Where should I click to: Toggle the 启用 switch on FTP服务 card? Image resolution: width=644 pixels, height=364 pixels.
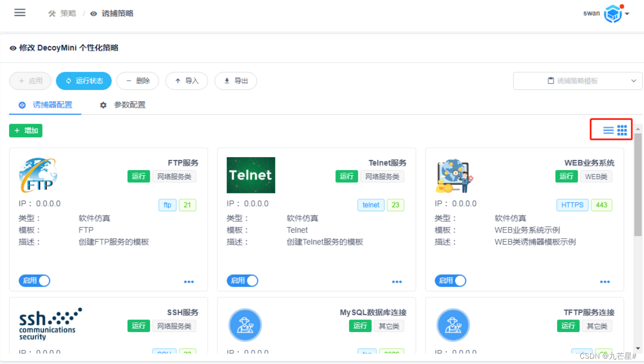[34, 280]
